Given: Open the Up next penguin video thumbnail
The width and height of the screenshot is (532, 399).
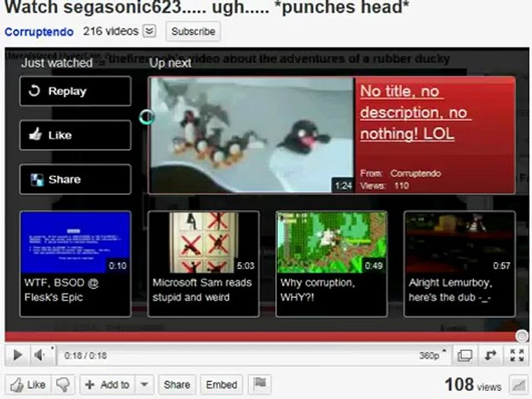Looking at the screenshot, I should pyautogui.click(x=252, y=135).
